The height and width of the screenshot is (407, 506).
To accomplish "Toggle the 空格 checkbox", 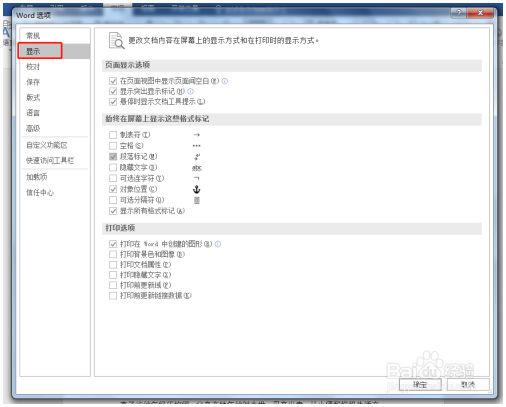I will click(113, 146).
